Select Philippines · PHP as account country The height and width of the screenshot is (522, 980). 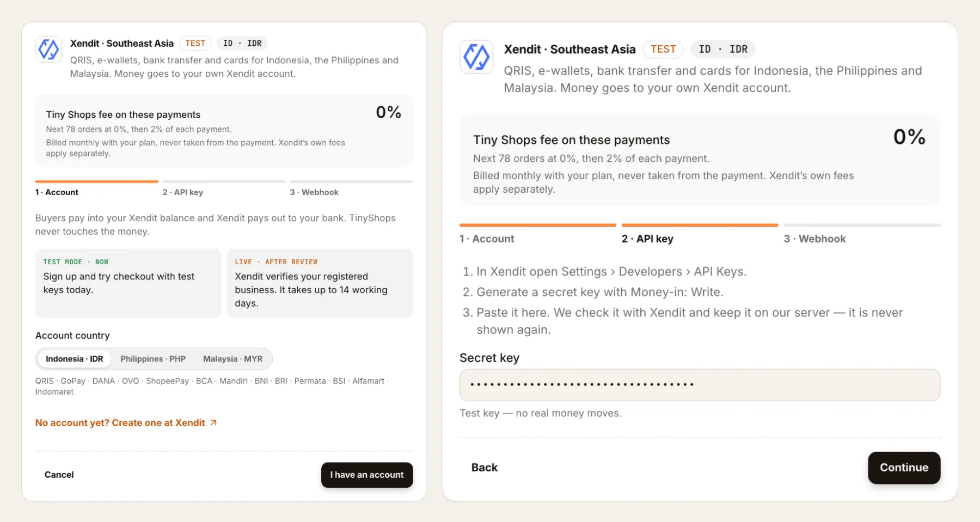pos(153,359)
